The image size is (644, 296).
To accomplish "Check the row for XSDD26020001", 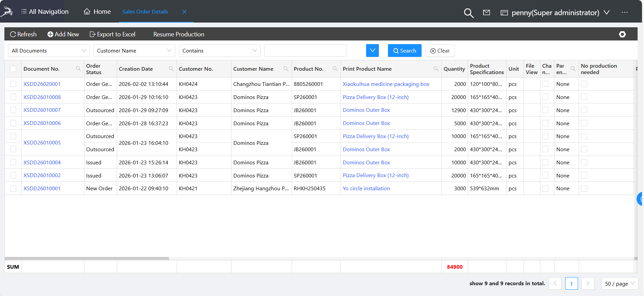I will 13,84.
